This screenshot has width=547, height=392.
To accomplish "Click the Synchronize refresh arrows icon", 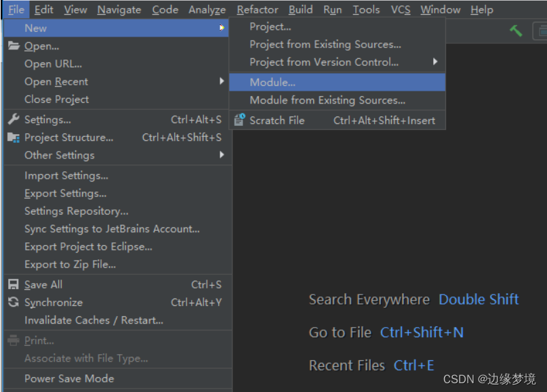I will click(14, 302).
